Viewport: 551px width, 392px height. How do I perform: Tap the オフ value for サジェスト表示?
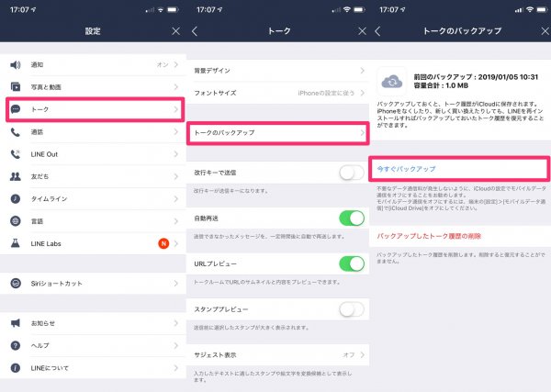[x=349, y=354]
